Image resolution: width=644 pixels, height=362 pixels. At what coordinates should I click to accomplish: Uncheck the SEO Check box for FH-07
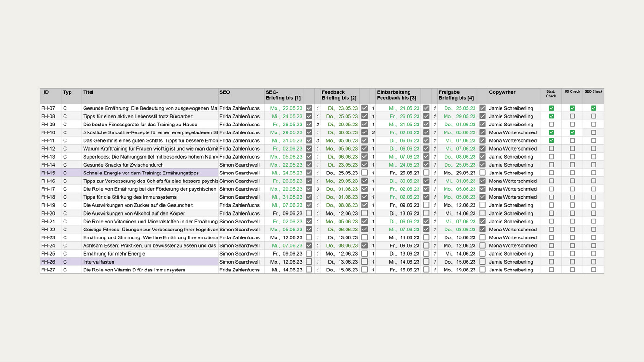[594, 108]
